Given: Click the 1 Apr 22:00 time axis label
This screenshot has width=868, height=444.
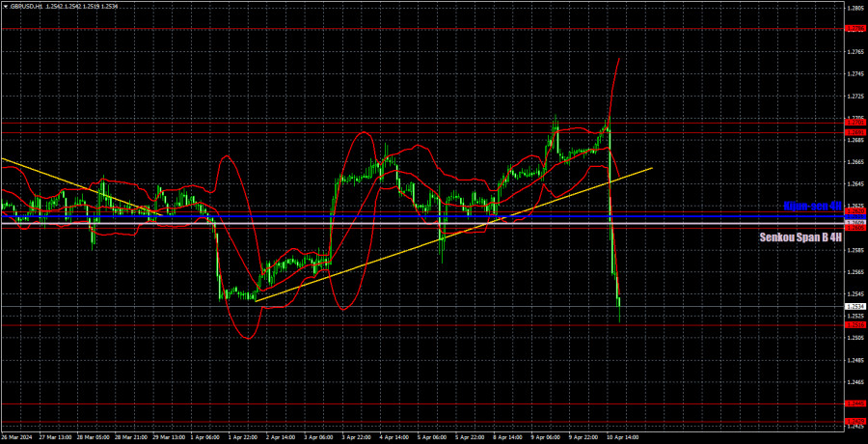Looking at the screenshot, I should tap(242, 437).
